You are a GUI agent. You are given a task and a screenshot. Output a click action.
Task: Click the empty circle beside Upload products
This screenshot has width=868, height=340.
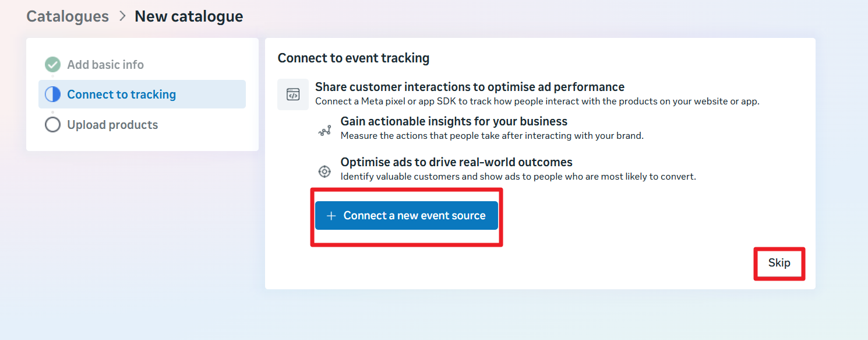pyautogui.click(x=52, y=125)
